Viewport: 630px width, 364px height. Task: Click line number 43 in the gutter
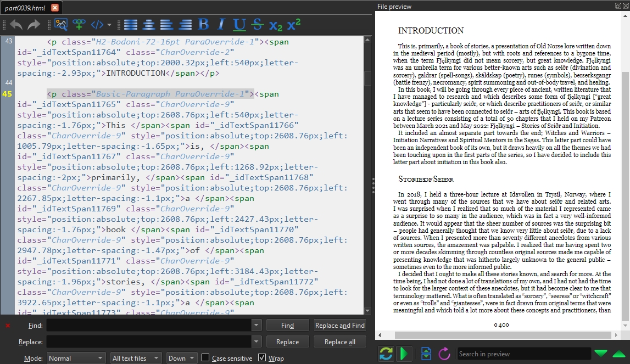pyautogui.click(x=8, y=41)
